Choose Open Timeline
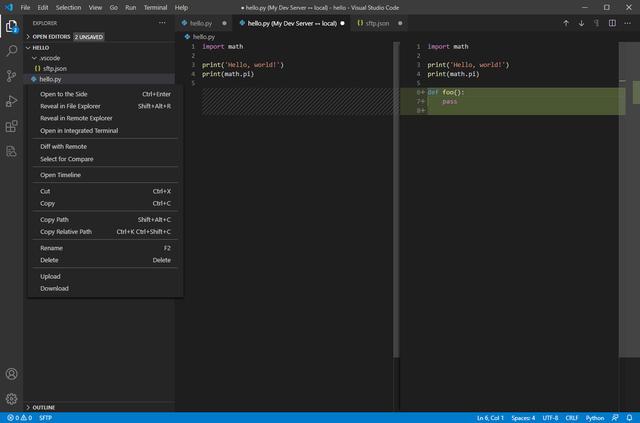Viewport: 640px width, 423px height. [105, 175]
